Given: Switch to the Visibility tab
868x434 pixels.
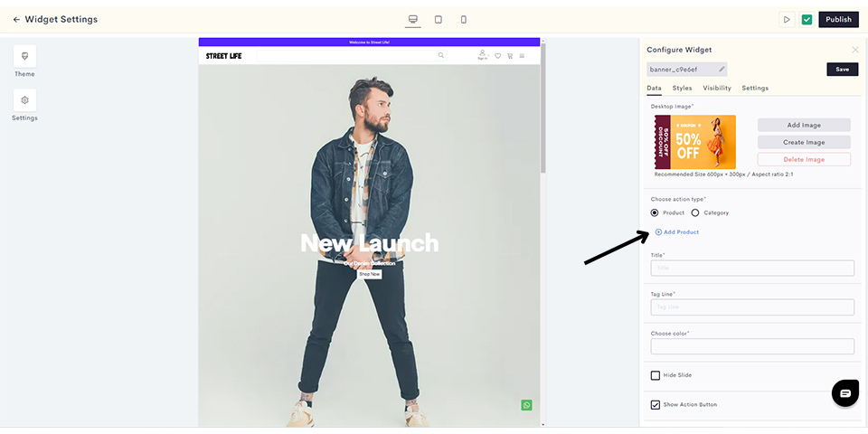Looking at the screenshot, I should [x=717, y=88].
